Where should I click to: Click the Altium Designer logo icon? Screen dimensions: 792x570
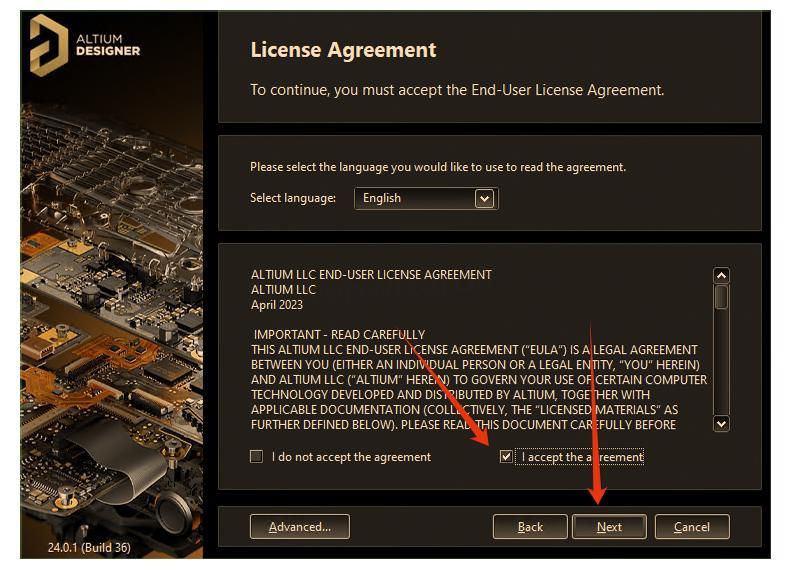point(49,45)
